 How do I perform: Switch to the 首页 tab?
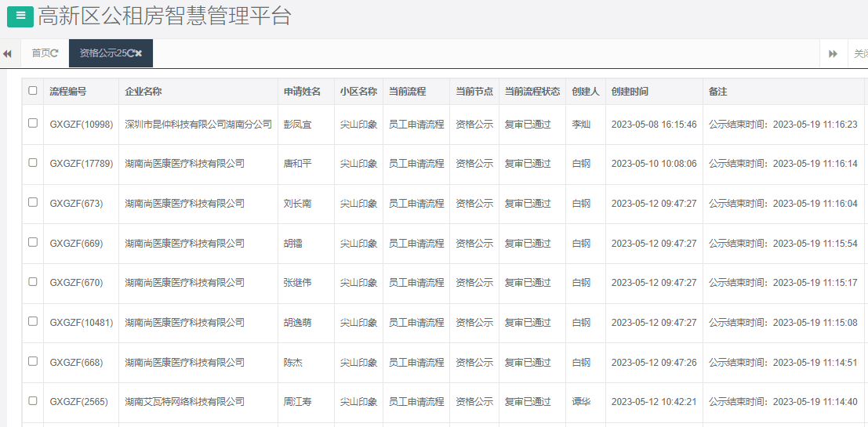[x=45, y=53]
